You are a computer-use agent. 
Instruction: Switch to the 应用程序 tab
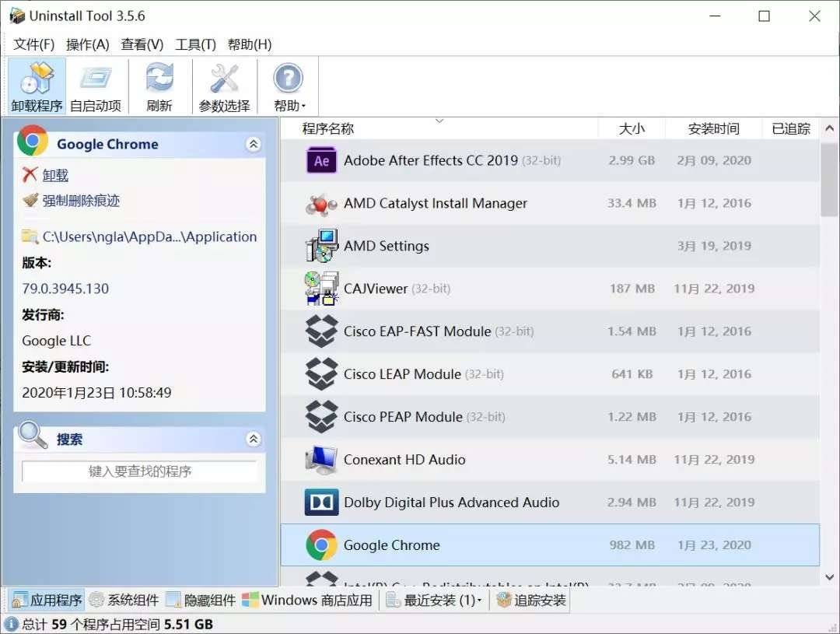tap(47, 601)
